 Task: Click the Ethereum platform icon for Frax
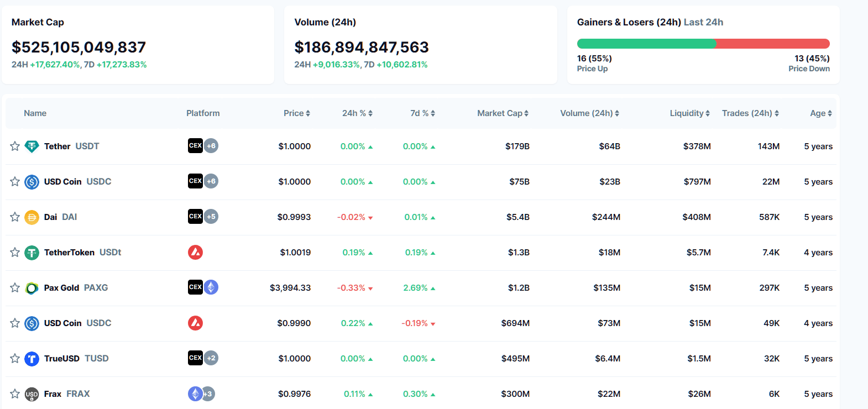click(x=195, y=394)
